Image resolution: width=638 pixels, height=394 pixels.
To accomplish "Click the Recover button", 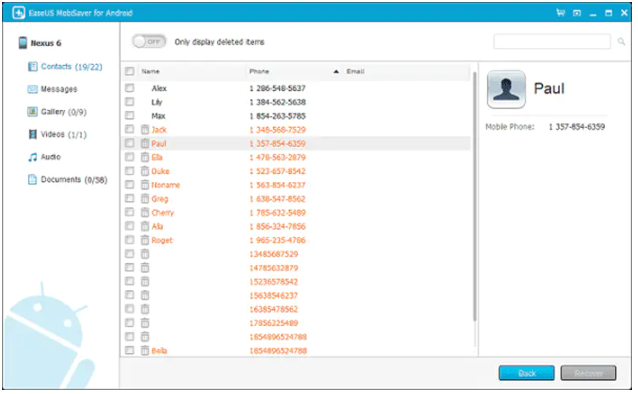I will 588,373.
